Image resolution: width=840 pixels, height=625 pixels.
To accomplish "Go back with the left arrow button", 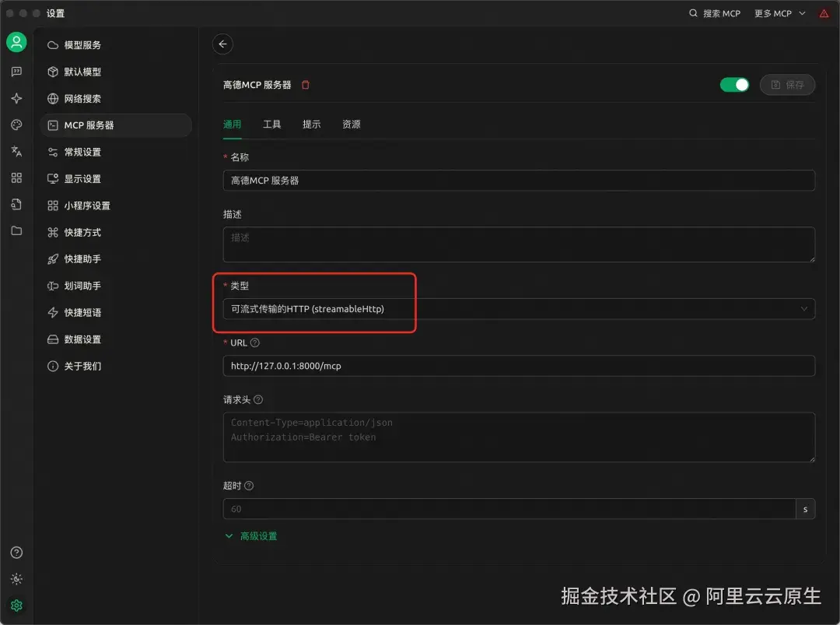I will point(223,44).
